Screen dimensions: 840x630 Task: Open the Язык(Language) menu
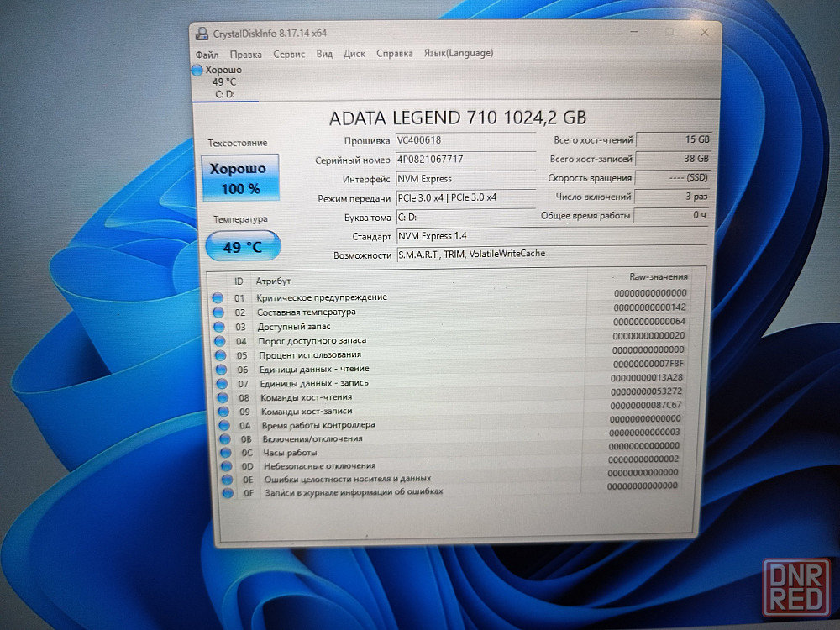[x=459, y=52]
